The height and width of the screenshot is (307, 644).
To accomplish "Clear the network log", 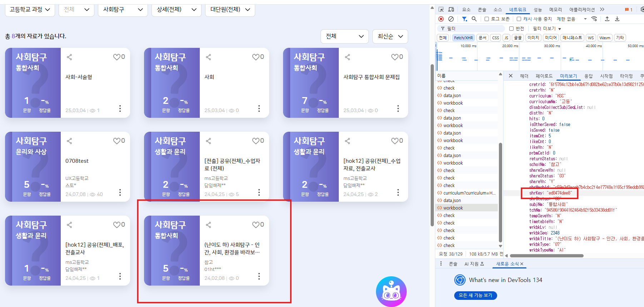I will tap(451, 19).
